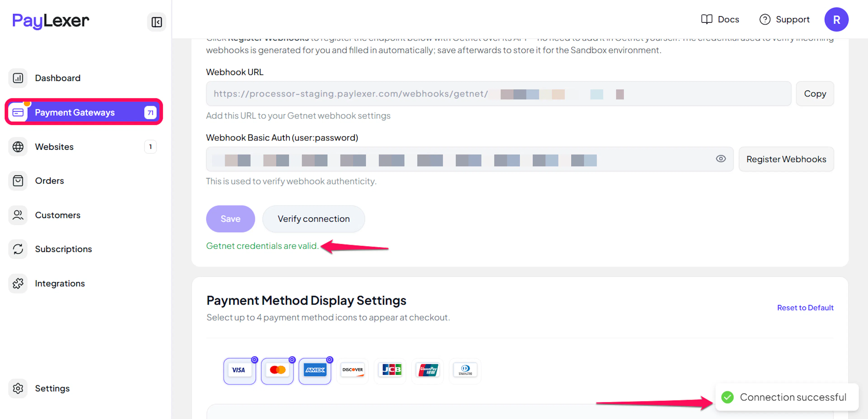Go to Integrations

[60, 283]
